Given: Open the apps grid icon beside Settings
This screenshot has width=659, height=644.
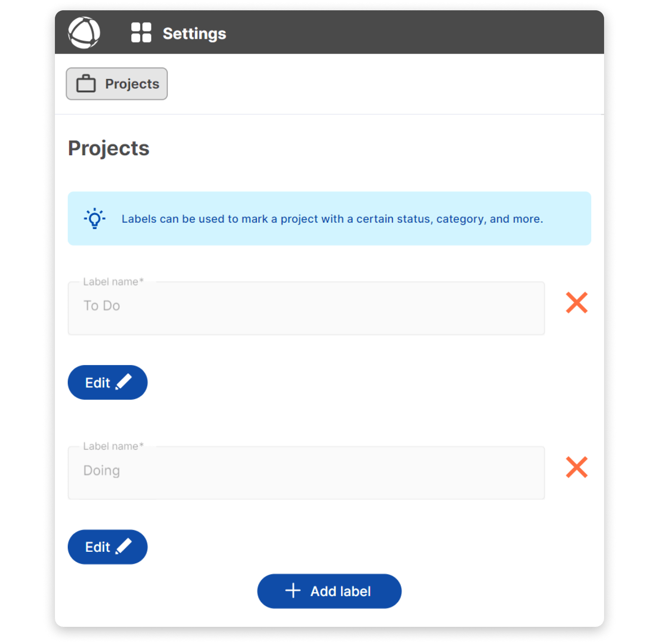Looking at the screenshot, I should click(x=141, y=32).
